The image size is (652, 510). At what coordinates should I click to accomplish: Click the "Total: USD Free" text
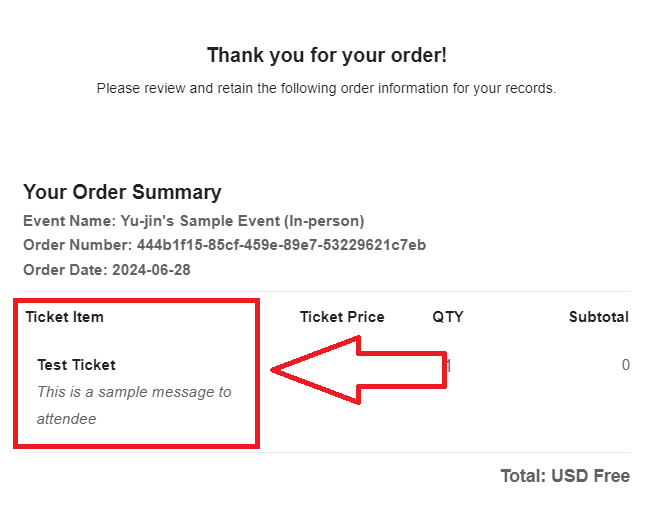point(565,476)
